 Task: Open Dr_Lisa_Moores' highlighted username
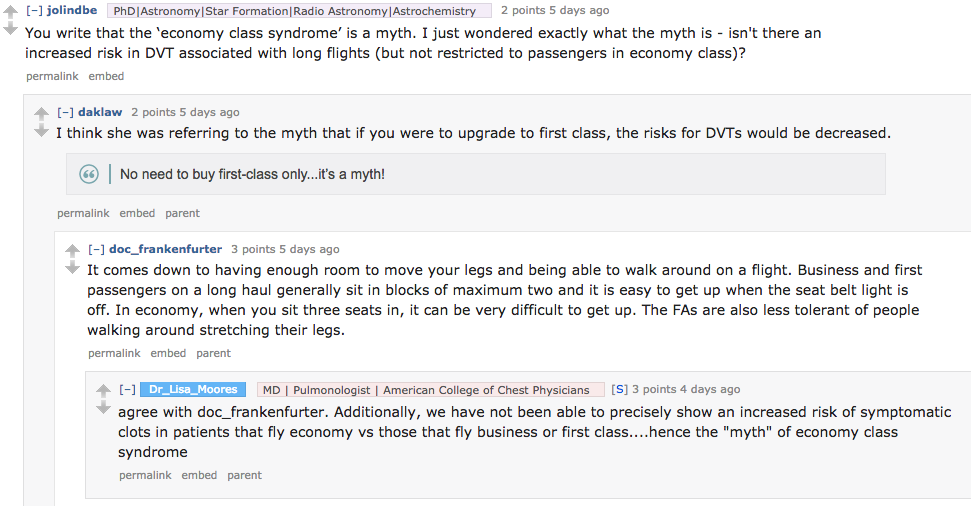193,390
